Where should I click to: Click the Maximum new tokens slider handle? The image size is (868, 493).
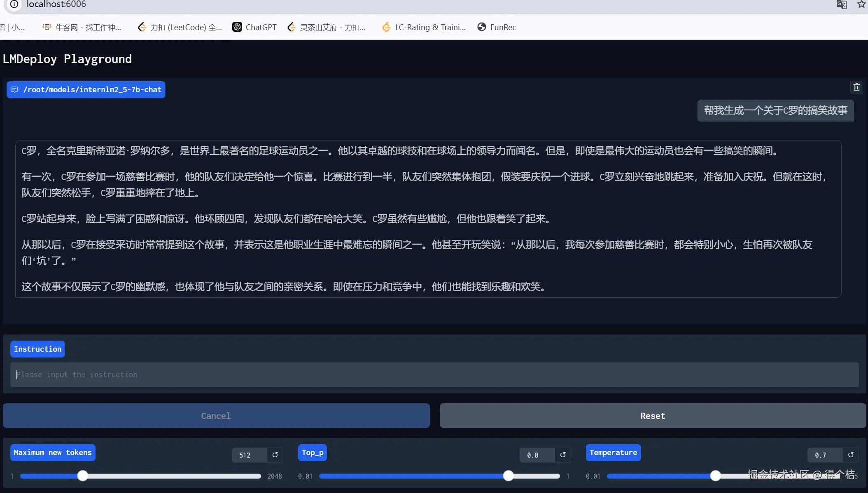pyautogui.click(x=83, y=476)
